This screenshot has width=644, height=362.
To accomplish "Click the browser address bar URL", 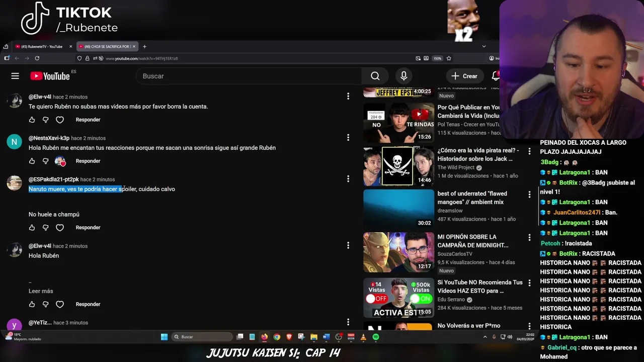I will point(141,58).
